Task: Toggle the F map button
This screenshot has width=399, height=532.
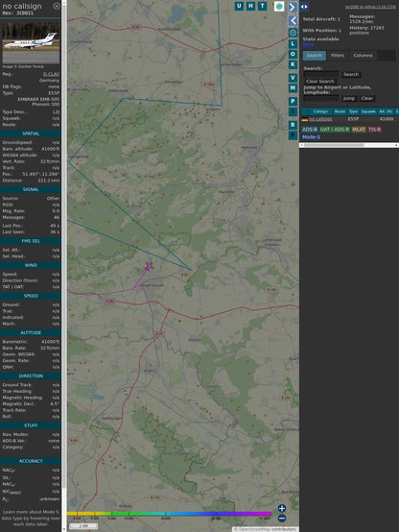Action: (293, 135)
